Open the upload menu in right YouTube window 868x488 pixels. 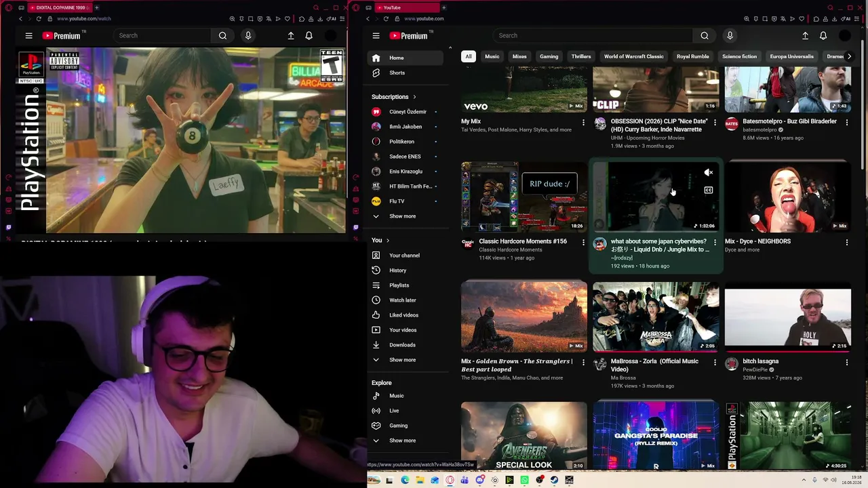point(805,35)
